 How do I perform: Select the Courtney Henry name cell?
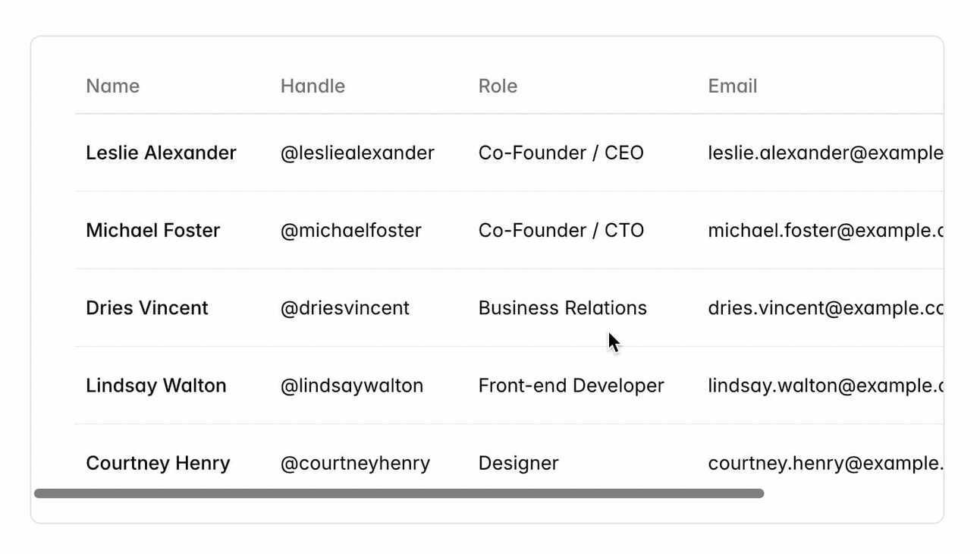coord(158,463)
